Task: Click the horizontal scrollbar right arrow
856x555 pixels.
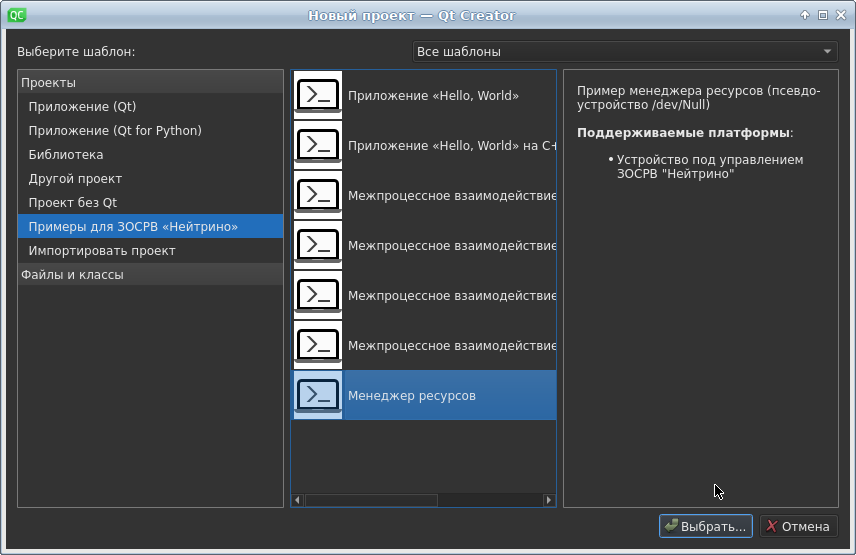Action: coord(549,500)
